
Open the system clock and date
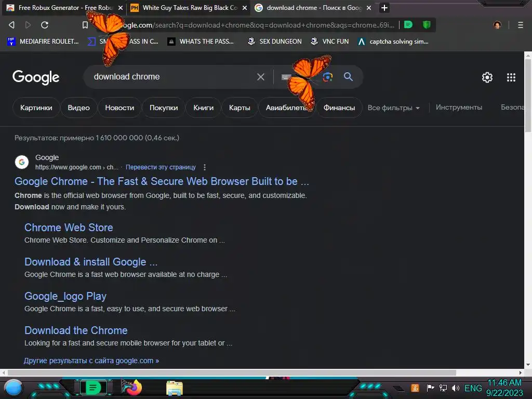tap(504, 388)
